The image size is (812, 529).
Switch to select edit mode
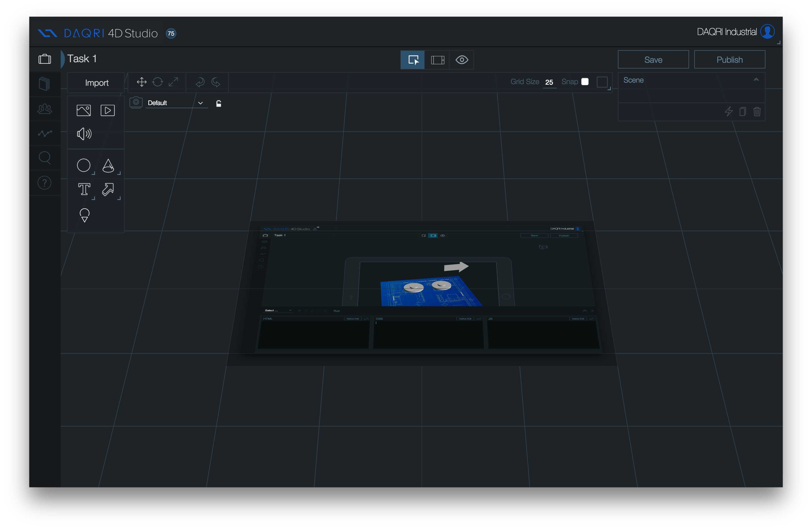tap(413, 60)
